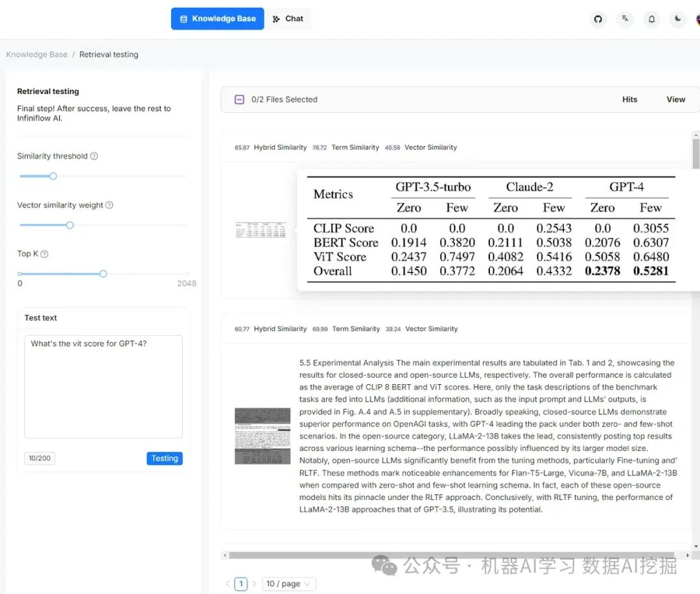
Task: Open the Experimental Analysis page thumbnail
Action: tap(262, 436)
